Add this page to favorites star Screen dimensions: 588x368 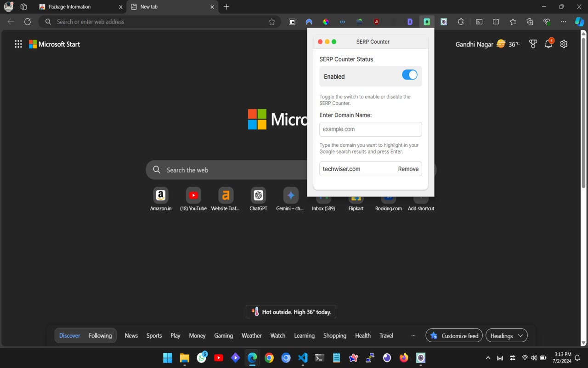tap(271, 22)
